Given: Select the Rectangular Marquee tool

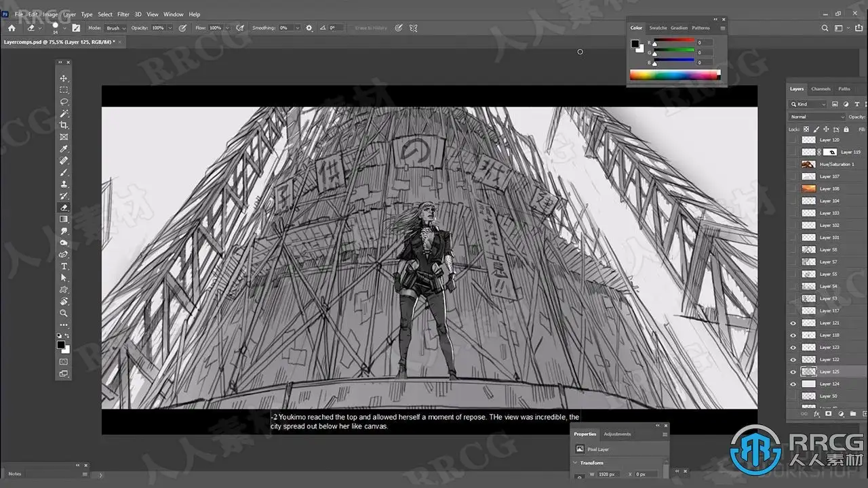Looking at the screenshot, I should coord(64,90).
